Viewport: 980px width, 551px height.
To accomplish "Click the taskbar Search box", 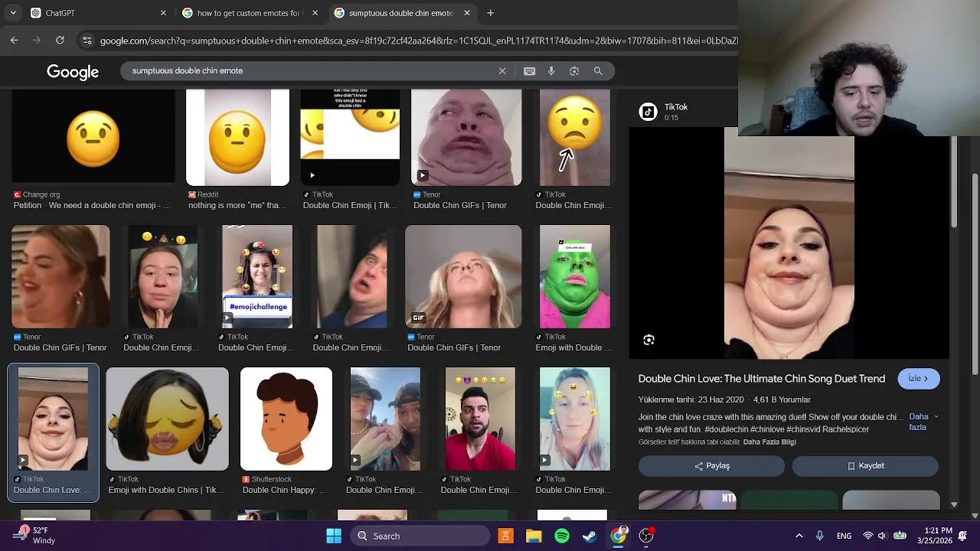I will point(420,536).
